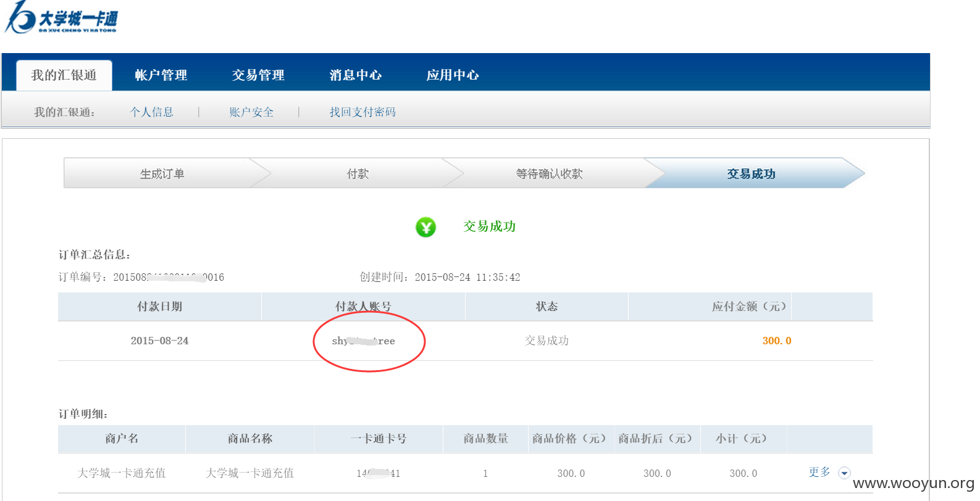Click the 付款人账号 column header
The height and width of the screenshot is (501, 980).
[x=363, y=307]
